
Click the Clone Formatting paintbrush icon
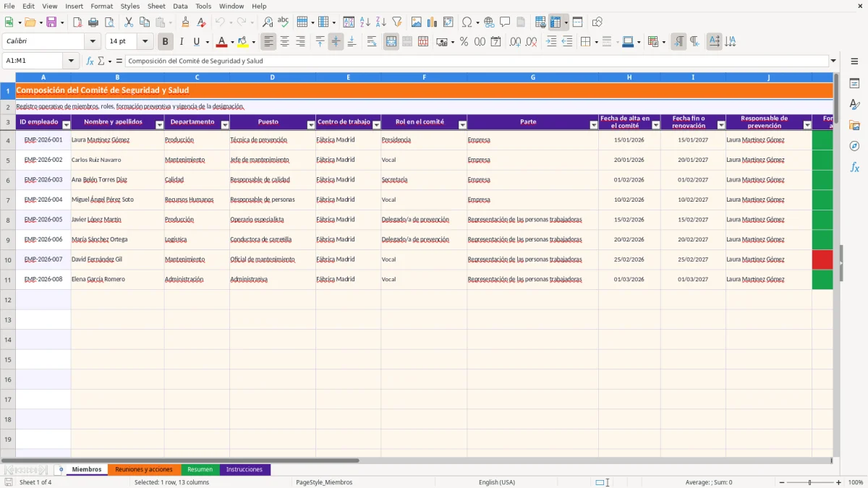(186, 22)
